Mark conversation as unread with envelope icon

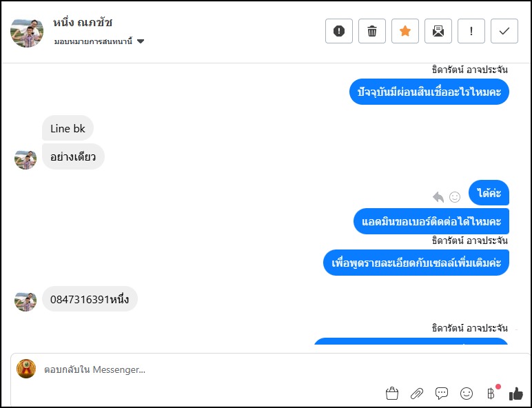point(438,31)
